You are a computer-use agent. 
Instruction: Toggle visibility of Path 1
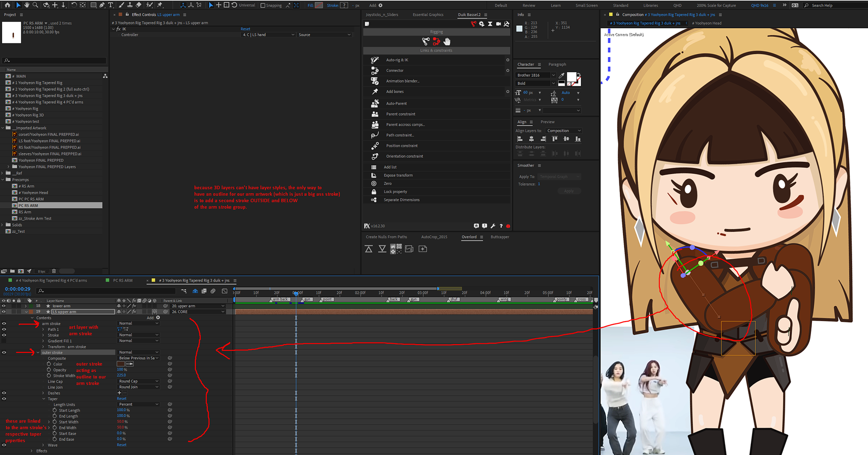4,329
